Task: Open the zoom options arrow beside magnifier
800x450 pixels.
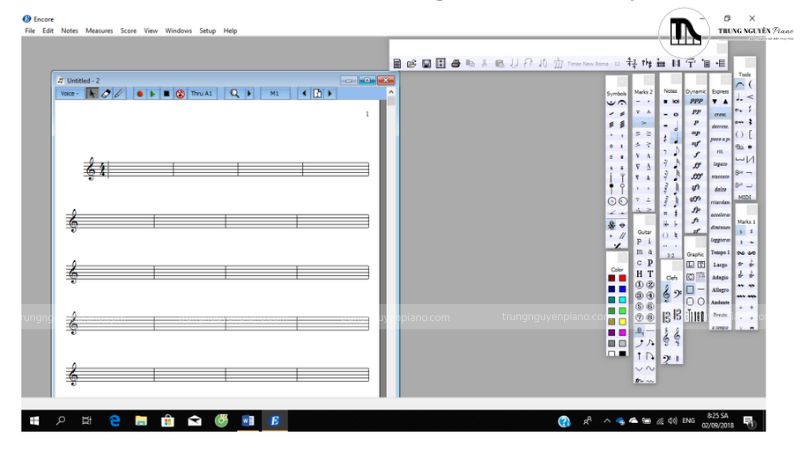Action: (x=249, y=93)
